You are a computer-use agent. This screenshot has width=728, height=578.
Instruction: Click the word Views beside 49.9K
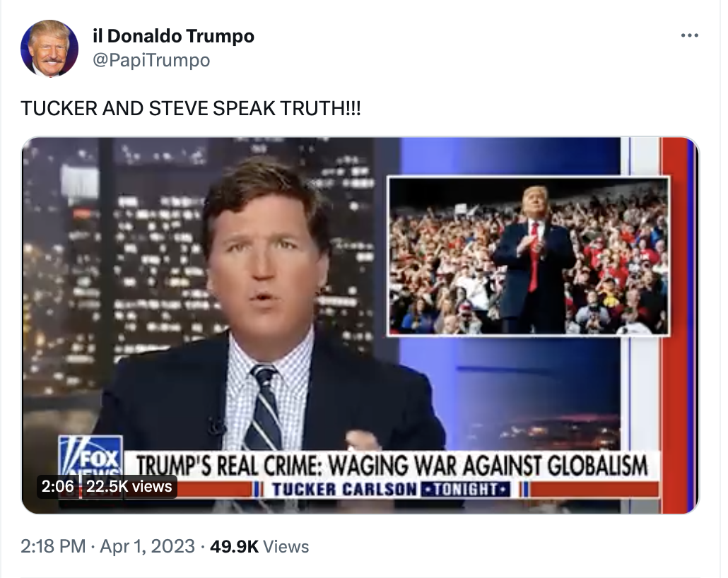click(286, 546)
